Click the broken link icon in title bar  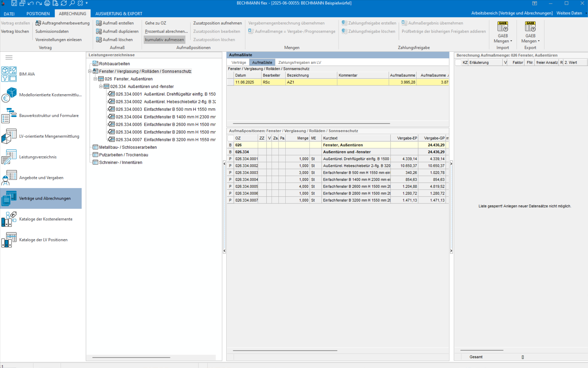click(x=80, y=3)
